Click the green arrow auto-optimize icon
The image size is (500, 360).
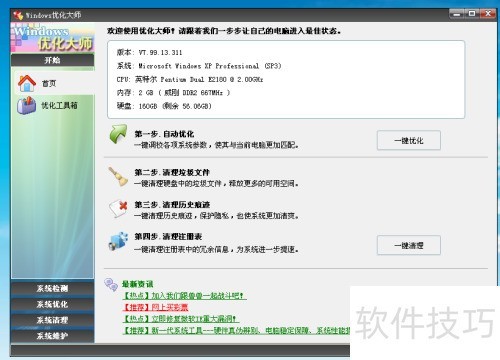pos(118,134)
